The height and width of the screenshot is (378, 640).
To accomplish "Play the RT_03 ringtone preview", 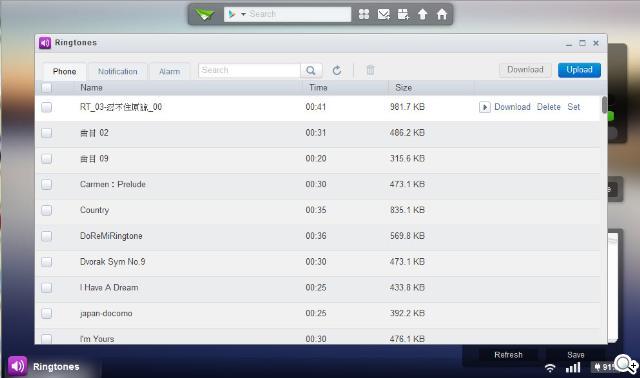I will [484, 107].
